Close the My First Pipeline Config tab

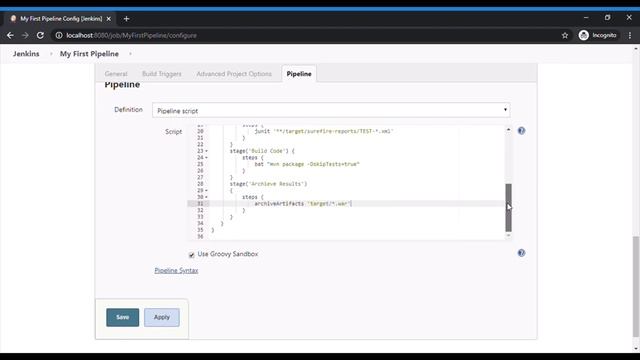109,19
